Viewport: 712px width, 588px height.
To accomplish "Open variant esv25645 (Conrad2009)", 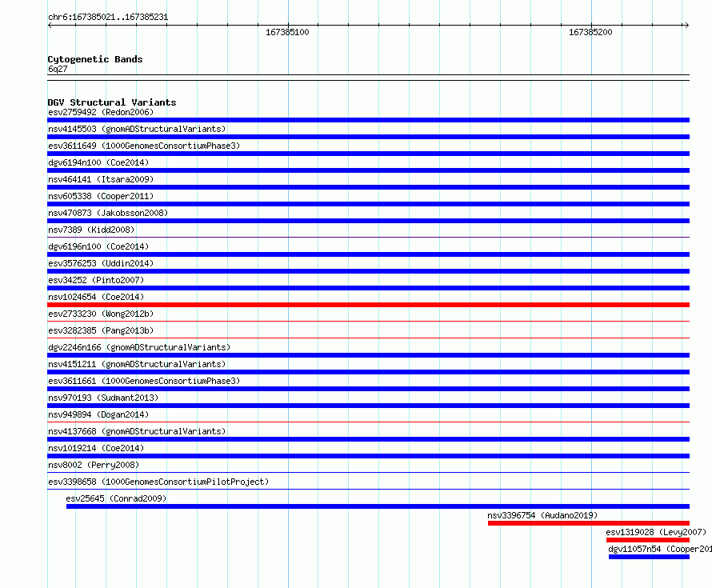I will coord(116,498).
